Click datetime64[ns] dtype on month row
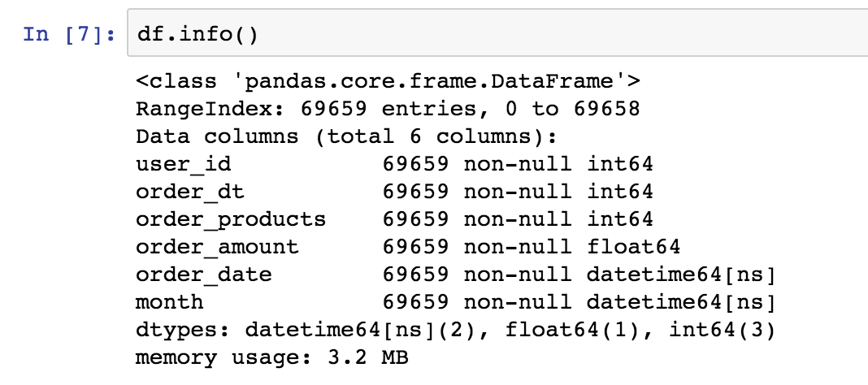 (681, 302)
